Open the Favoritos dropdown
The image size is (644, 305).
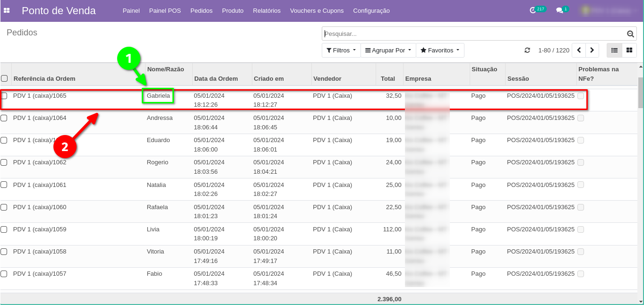pyautogui.click(x=440, y=51)
